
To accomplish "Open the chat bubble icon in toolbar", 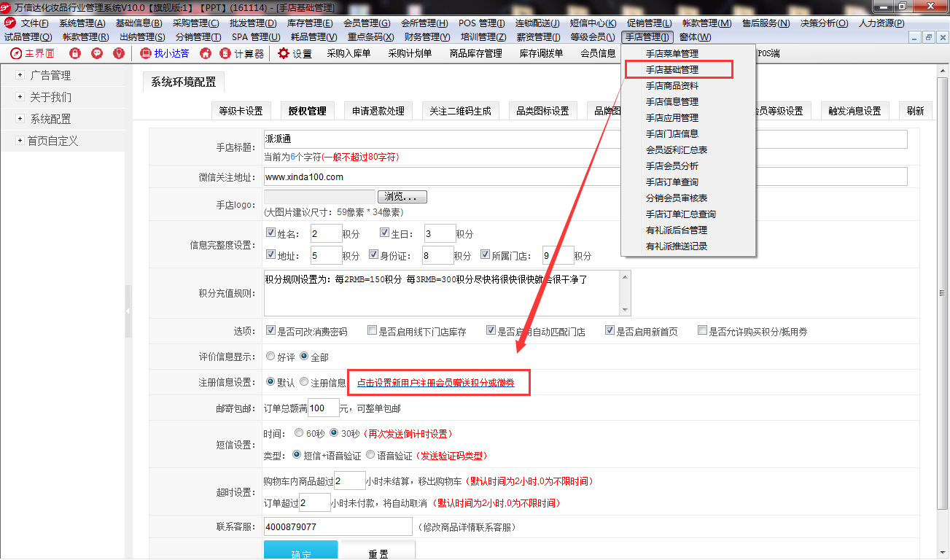I will click(x=97, y=53).
